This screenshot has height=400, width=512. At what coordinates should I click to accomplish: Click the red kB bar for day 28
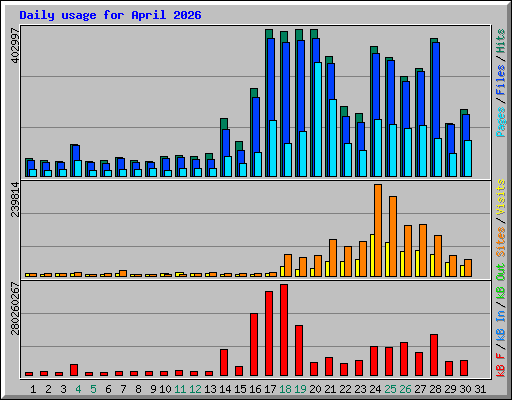tap(434, 355)
